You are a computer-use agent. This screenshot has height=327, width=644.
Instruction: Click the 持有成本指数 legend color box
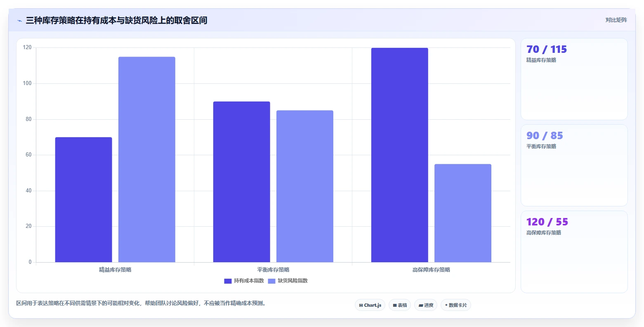pyautogui.click(x=228, y=281)
